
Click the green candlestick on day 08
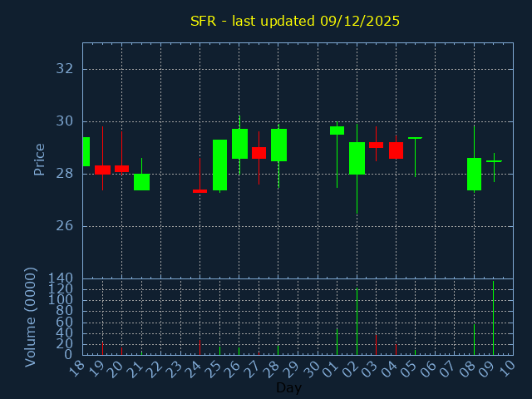[x=474, y=174]
